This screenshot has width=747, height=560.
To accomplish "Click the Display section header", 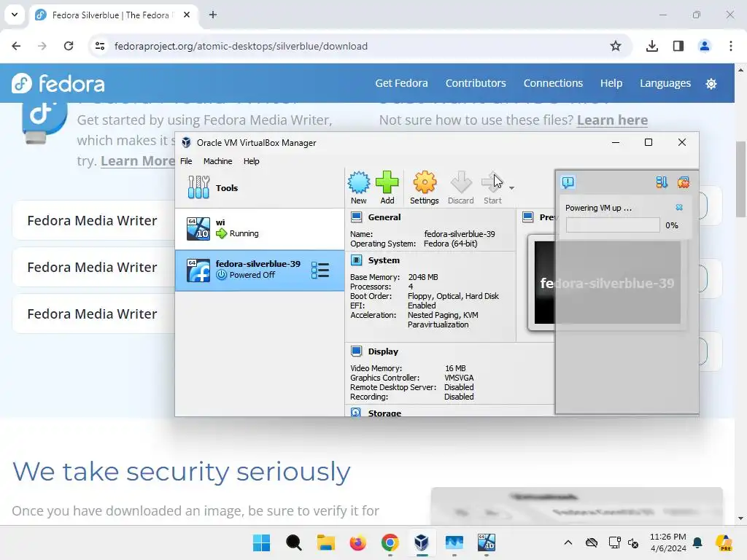I will 383,351.
